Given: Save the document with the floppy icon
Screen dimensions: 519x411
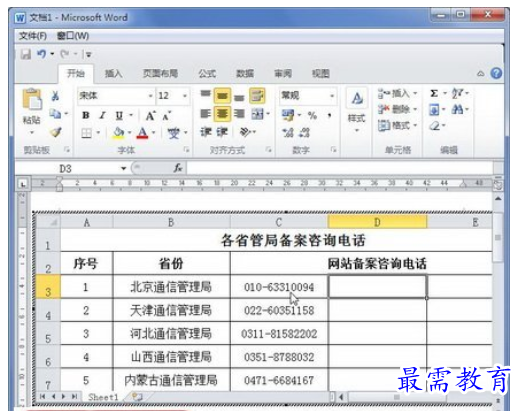Looking at the screenshot, I should click(x=25, y=54).
